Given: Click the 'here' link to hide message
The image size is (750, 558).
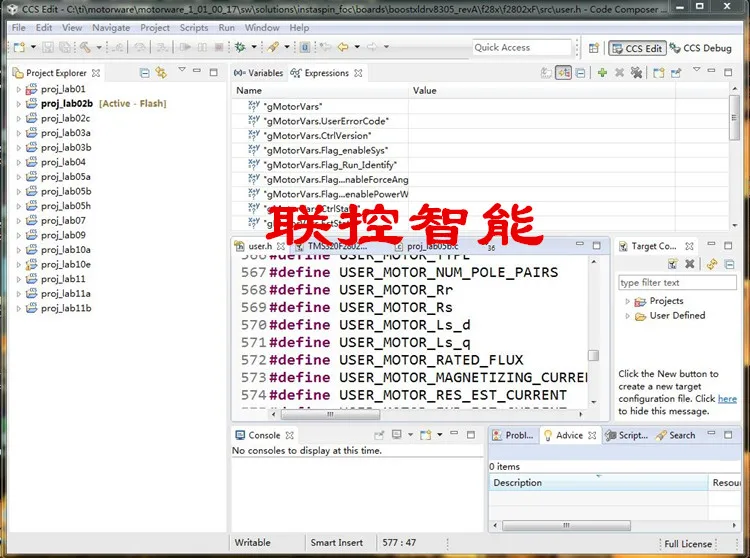Looking at the screenshot, I should 727,399.
